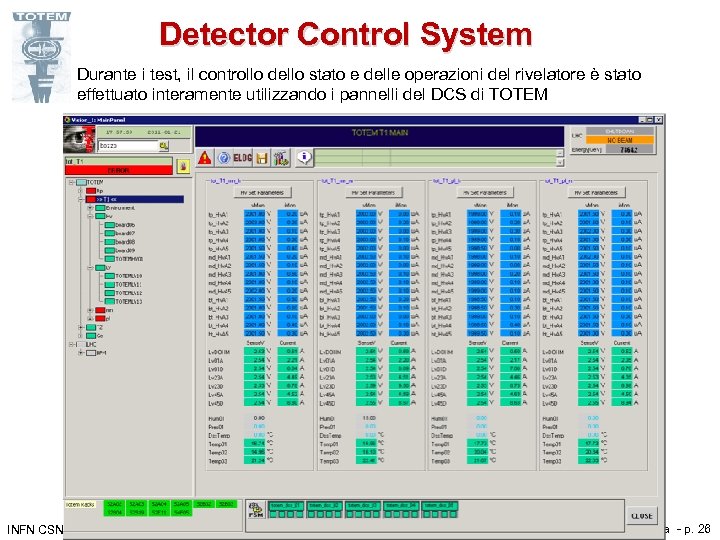This screenshot has width=720, height=540.
Task: Click the yellow floppy save icon
Action: click(x=262, y=158)
